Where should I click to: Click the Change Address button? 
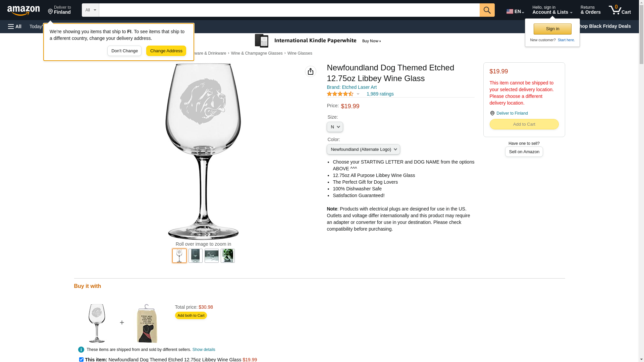166,51
